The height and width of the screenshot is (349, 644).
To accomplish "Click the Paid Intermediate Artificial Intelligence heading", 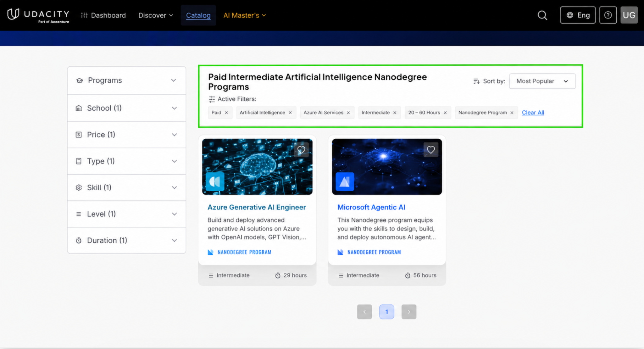I will [x=318, y=82].
